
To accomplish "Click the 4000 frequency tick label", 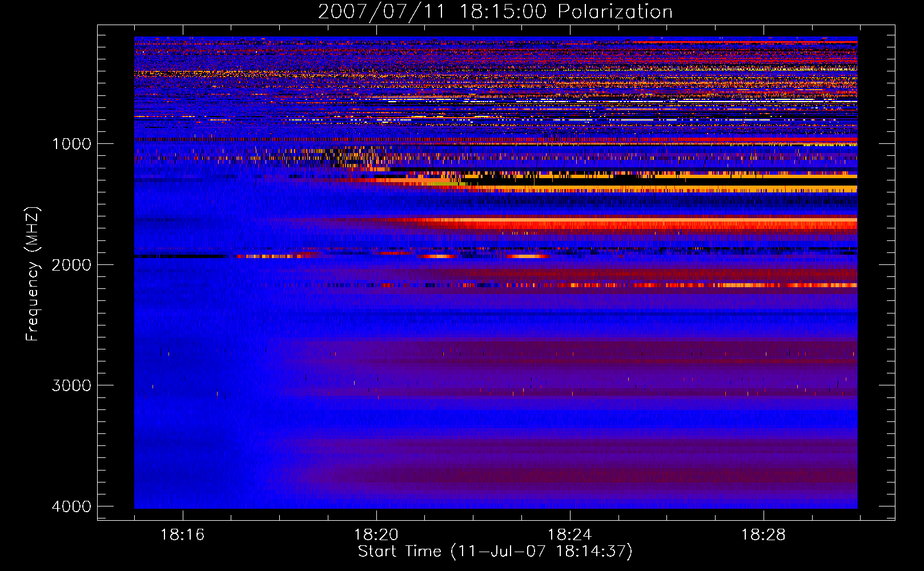I will pos(71,506).
